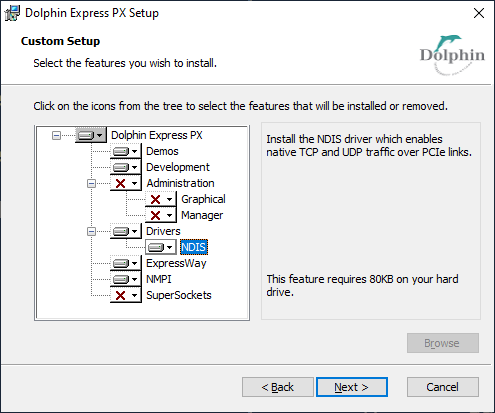Select the Manager feature label
Image resolution: width=495 pixels, height=413 pixels.
[x=202, y=215]
